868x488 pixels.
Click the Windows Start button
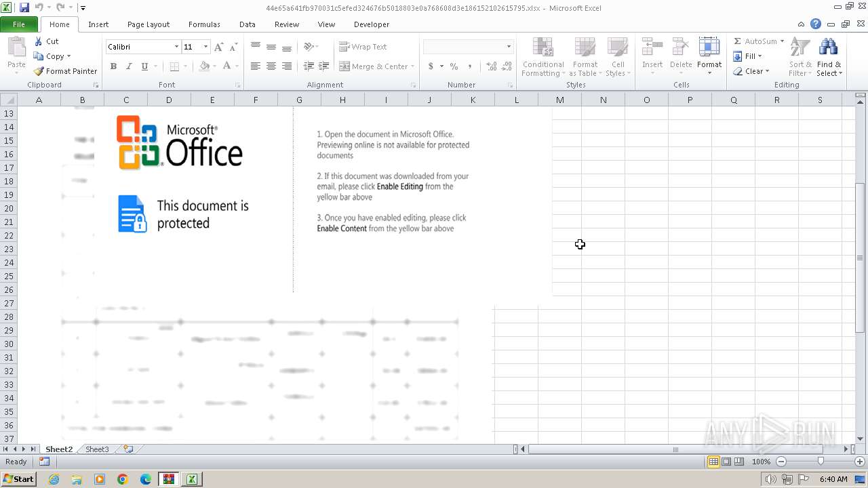tap(18, 479)
